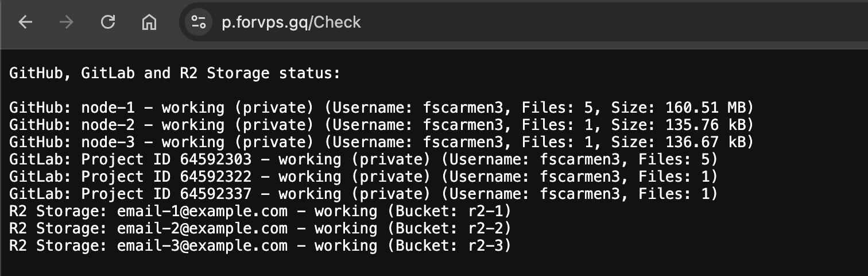Viewport: 868px width, 276px height.
Task: Go to the Home page
Action: click(x=149, y=22)
